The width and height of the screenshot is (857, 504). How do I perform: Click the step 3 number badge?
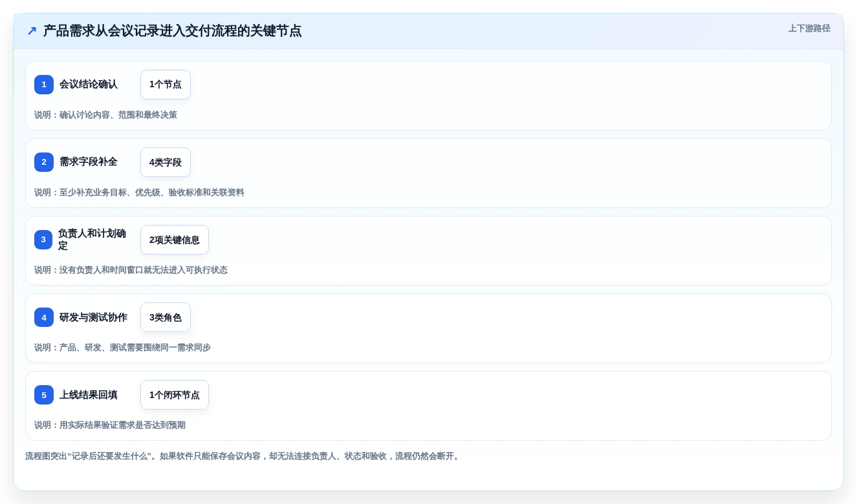pos(43,240)
